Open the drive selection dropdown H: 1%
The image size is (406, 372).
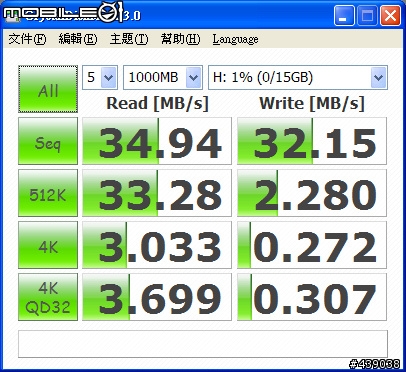pos(298,77)
